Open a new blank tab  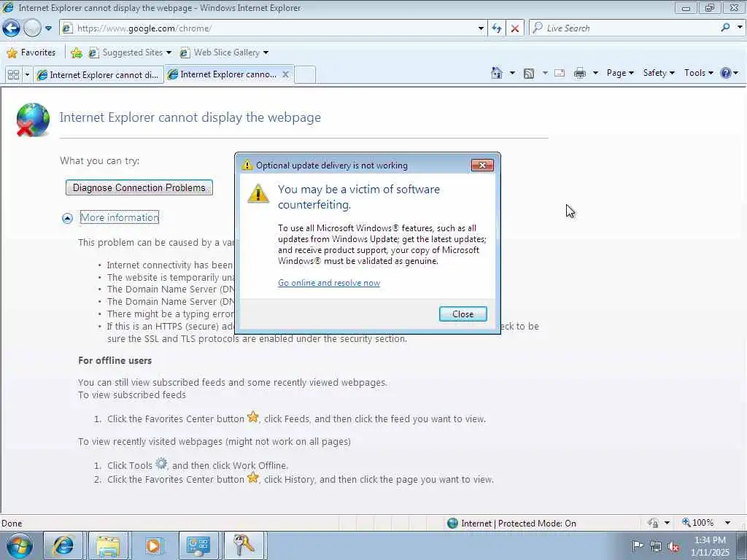tap(305, 75)
